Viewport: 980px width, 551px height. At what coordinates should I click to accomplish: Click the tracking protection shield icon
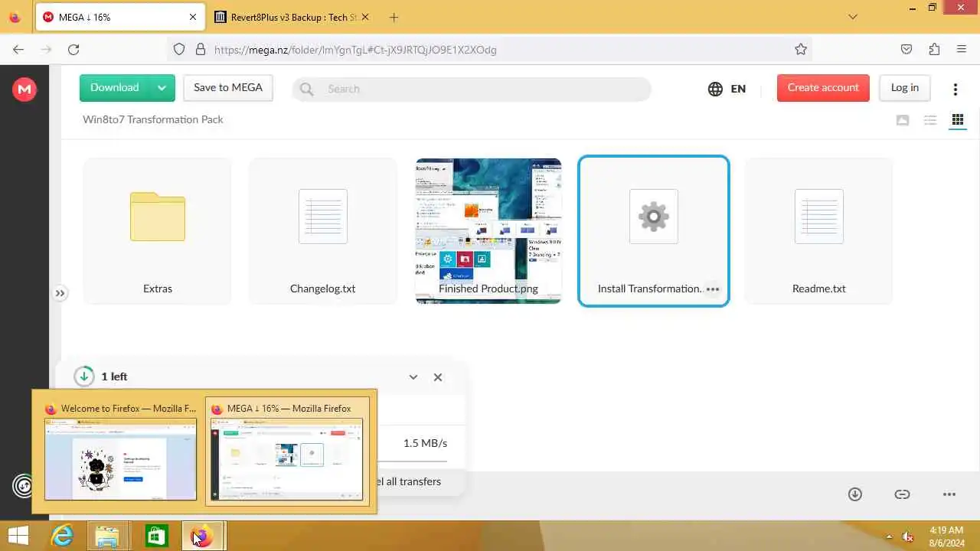(x=179, y=49)
